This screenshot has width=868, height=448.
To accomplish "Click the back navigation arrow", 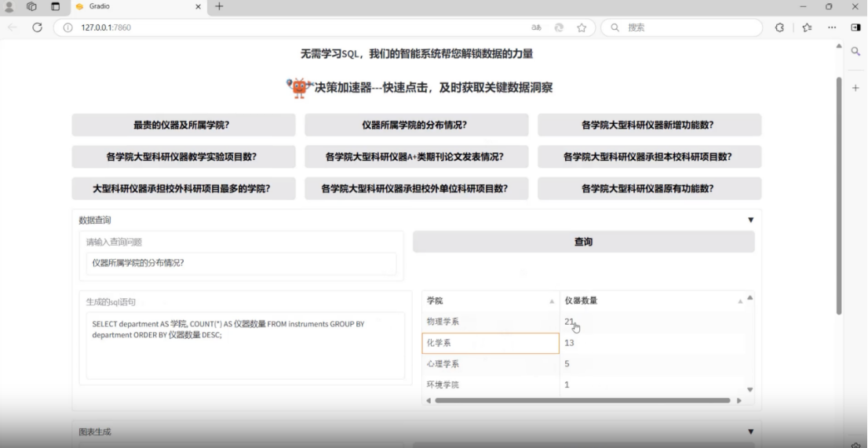I will point(13,27).
